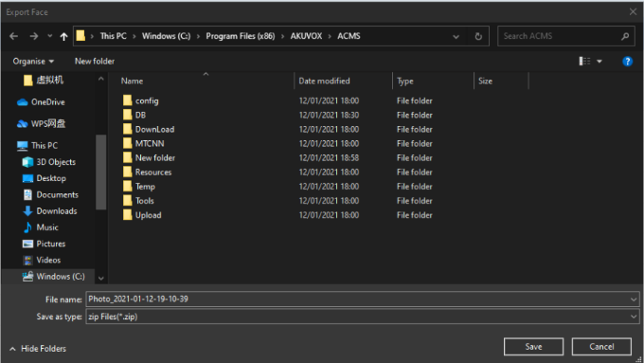This screenshot has width=644, height=363.
Task: Refresh the ACMS folder listing
Action: tap(478, 36)
